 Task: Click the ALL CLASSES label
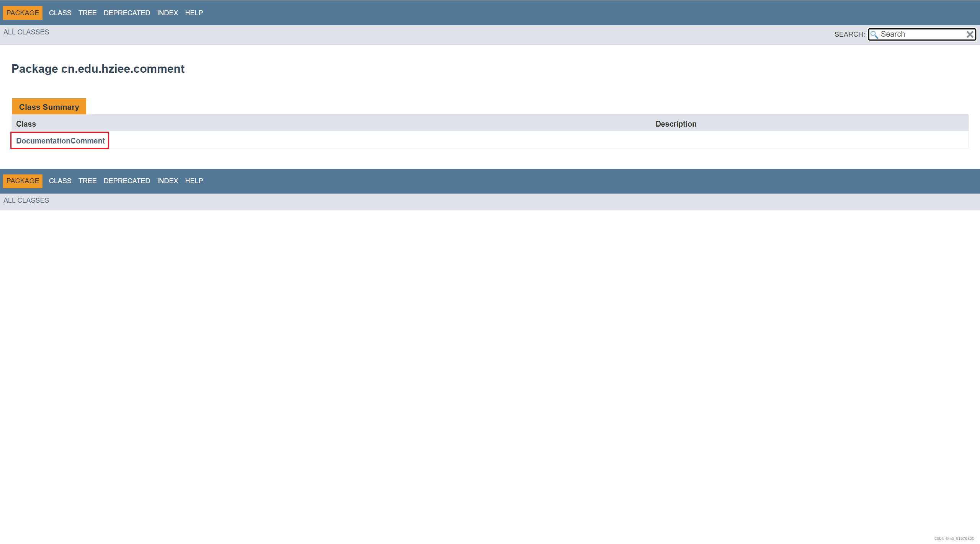26,31
